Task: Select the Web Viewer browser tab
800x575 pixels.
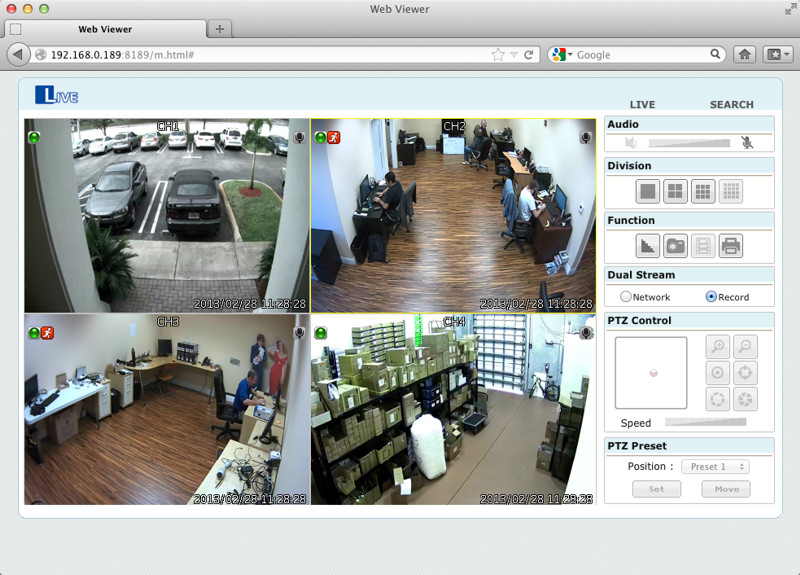Action: pos(105,29)
